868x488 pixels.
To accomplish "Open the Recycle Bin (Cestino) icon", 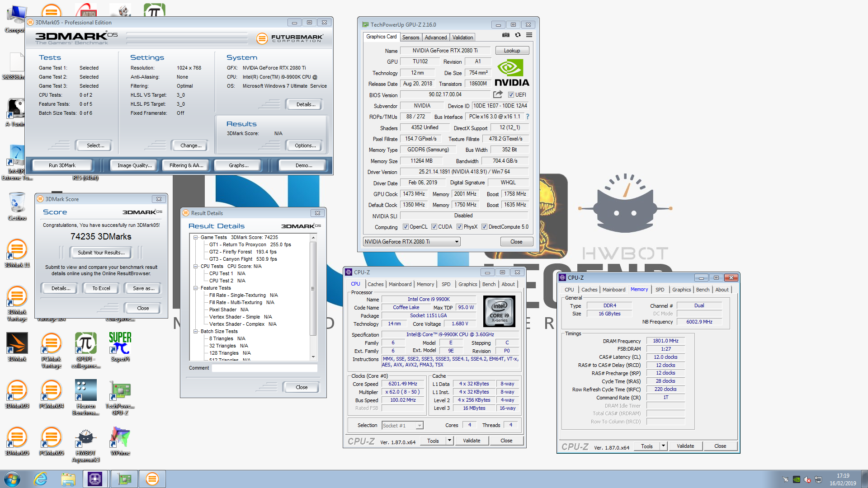I will [x=17, y=206].
